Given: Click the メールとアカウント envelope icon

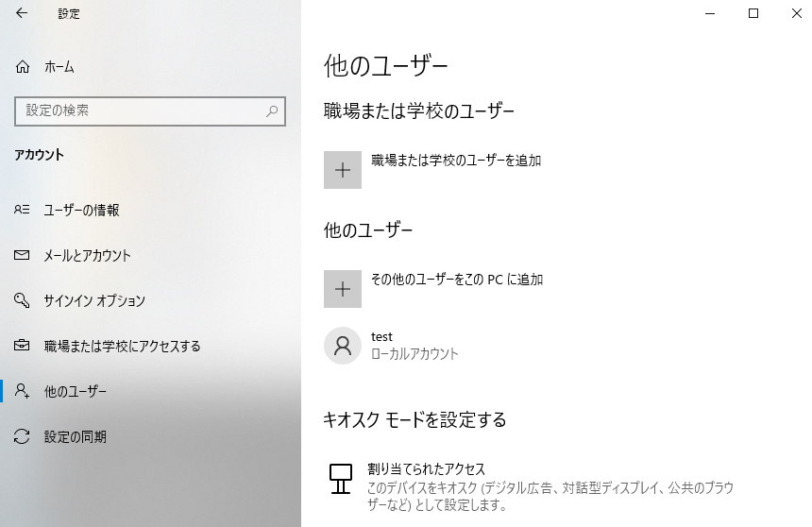Looking at the screenshot, I should pos(22,255).
